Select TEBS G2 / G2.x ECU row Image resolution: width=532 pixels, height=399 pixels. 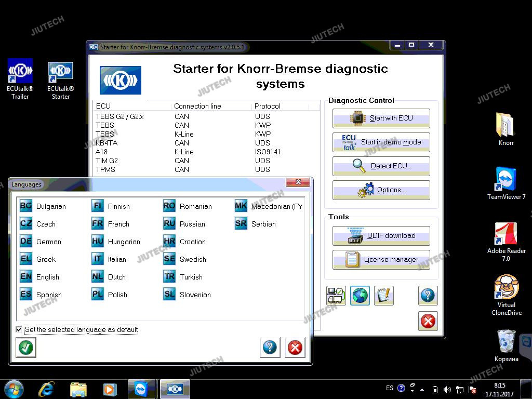[119, 116]
